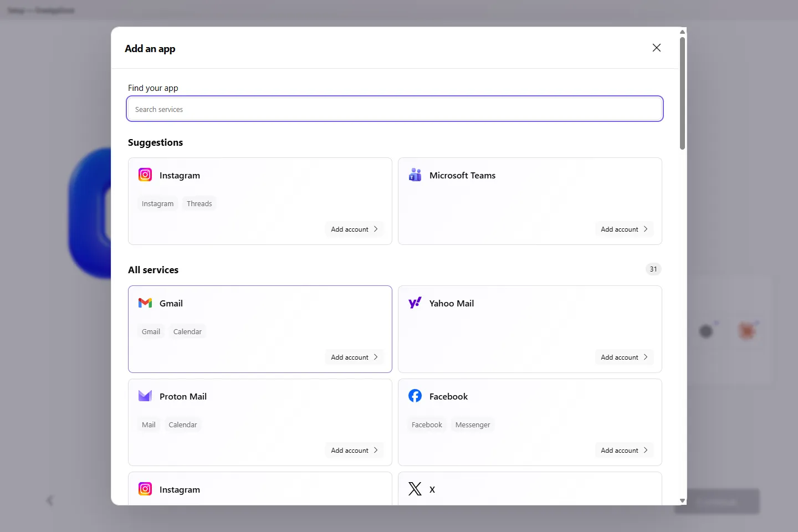The height and width of the screenshot is (532, 798).
Task: Click the Mail tag on Proton Mail card
Action: pos(149,424)
